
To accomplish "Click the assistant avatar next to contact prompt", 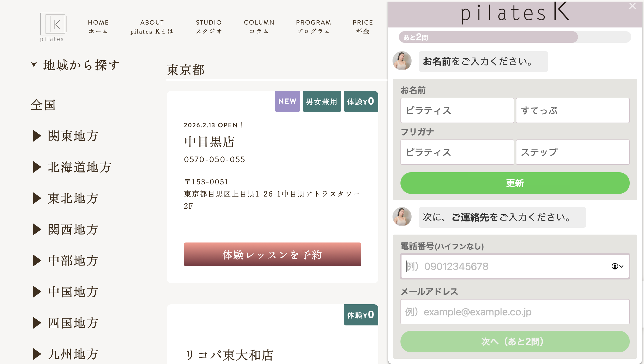I will [x=403, y=217].
